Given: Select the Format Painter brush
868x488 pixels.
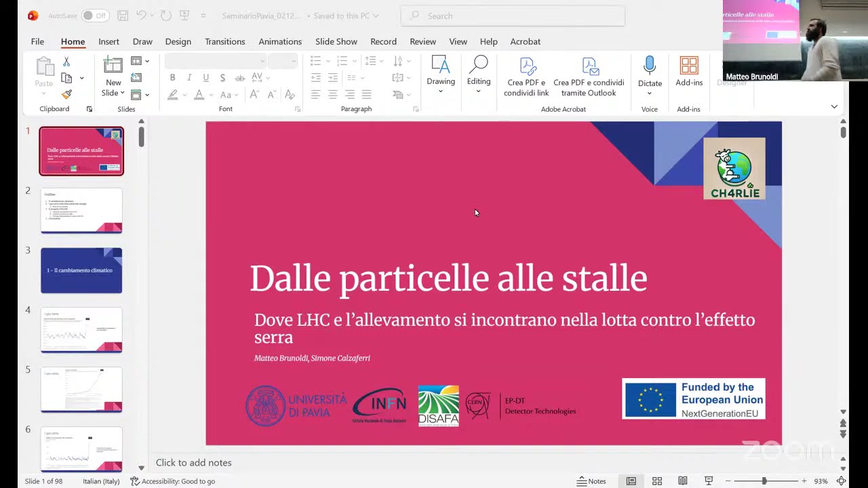Looking at the screenshot, I should point(66,94).
